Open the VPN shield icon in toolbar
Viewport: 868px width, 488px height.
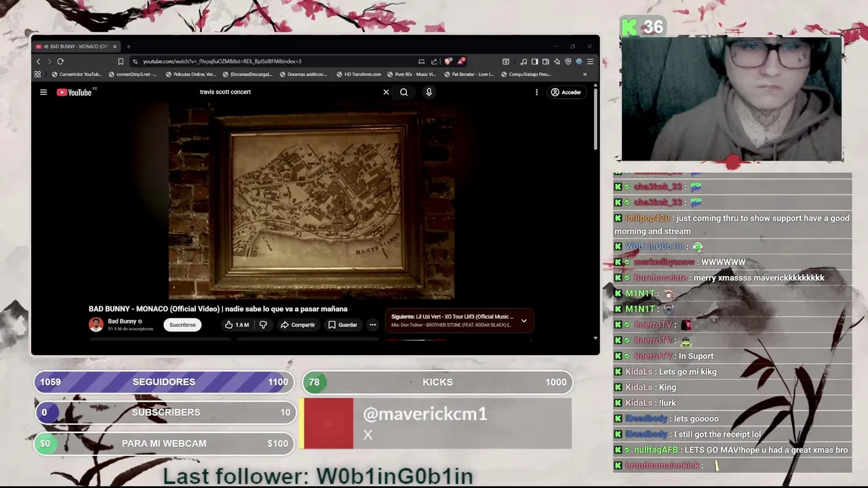pos(568,62)
